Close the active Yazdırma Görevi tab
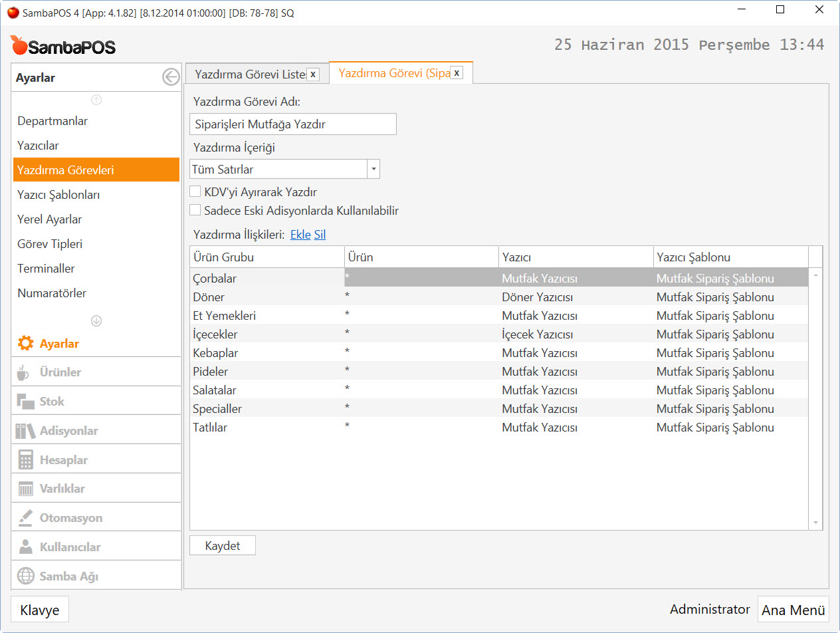This screenshot has height=633, width=840. [457, 73]
